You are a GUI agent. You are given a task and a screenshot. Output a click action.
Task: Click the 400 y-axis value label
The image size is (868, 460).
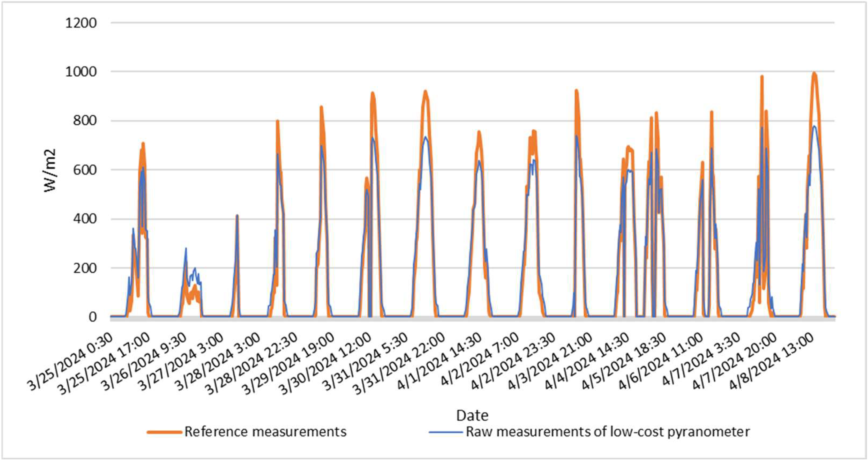coord(85,219)
